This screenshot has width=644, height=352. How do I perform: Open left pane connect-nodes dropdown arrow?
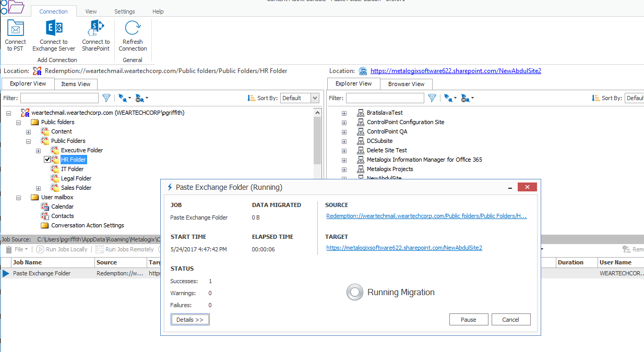[x=129, y=98]
